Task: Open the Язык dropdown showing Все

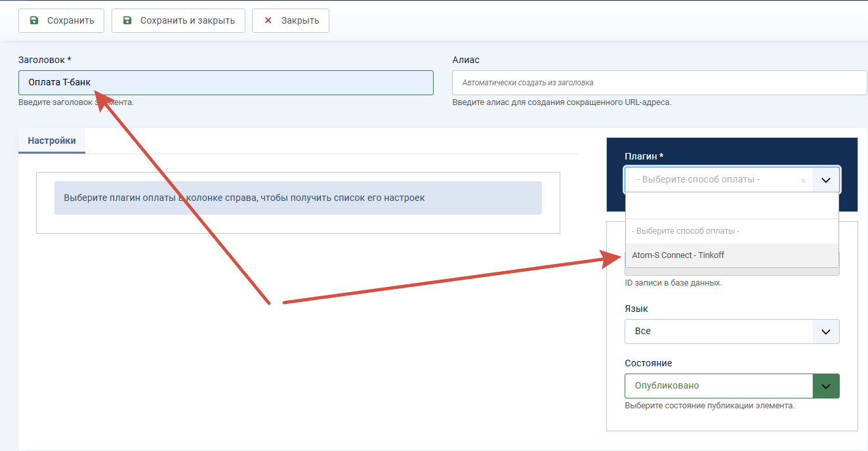Action: (732, 331)
